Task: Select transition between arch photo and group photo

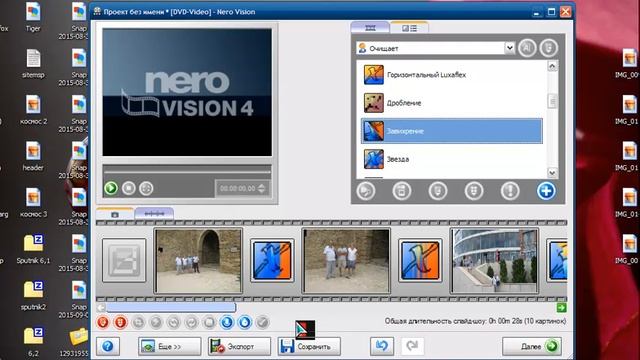Action: pyautogui.click(x=272, y=260)
